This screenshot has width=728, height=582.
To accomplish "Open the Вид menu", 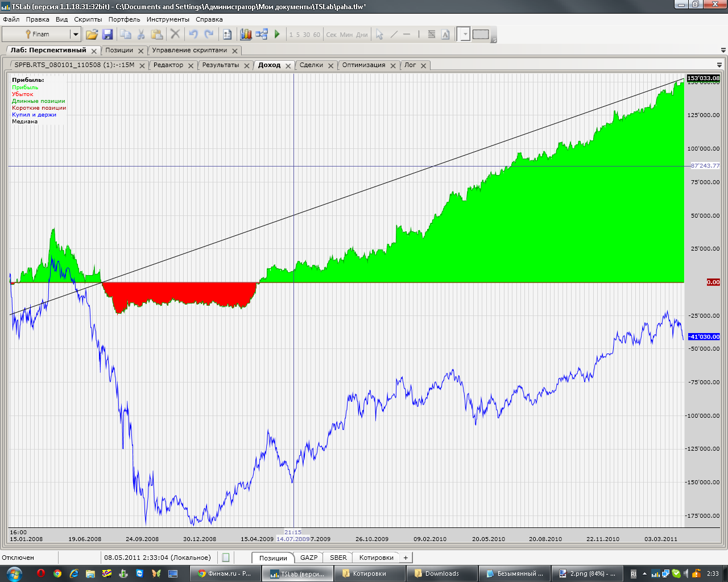I will 62,19.
